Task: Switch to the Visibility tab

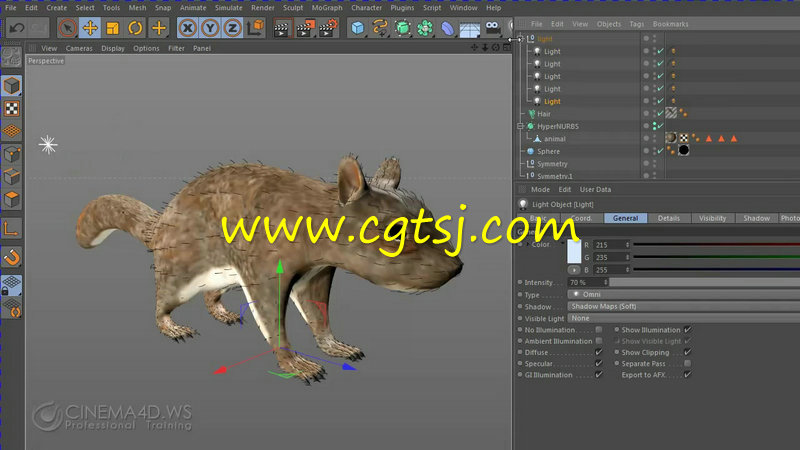Action: click(712, 218)
